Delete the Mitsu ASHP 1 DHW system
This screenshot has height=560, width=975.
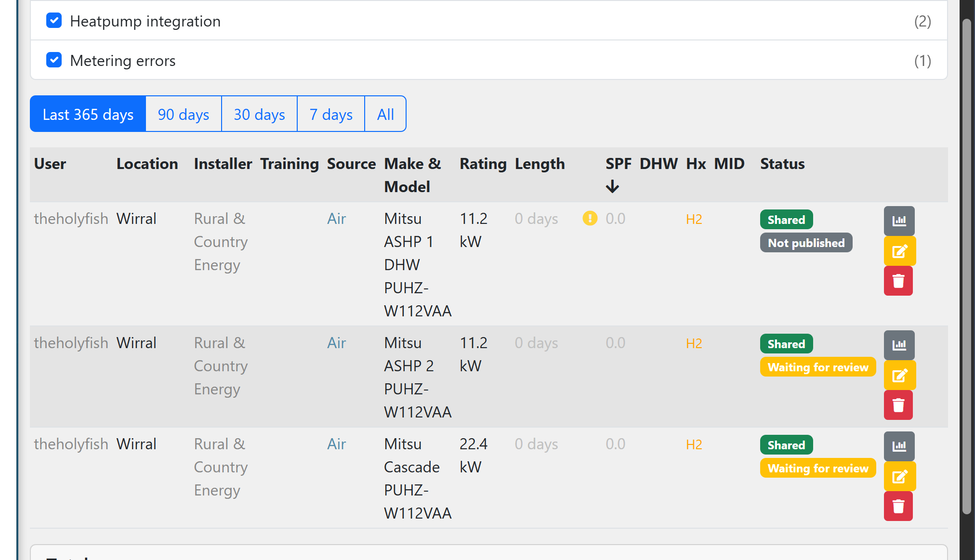(898, 281)
